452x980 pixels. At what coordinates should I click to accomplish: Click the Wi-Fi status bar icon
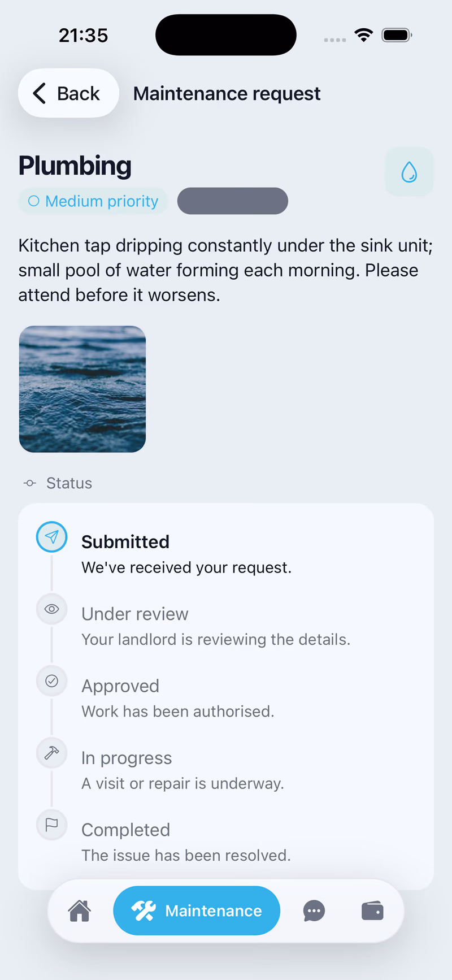tap(364, 35)
